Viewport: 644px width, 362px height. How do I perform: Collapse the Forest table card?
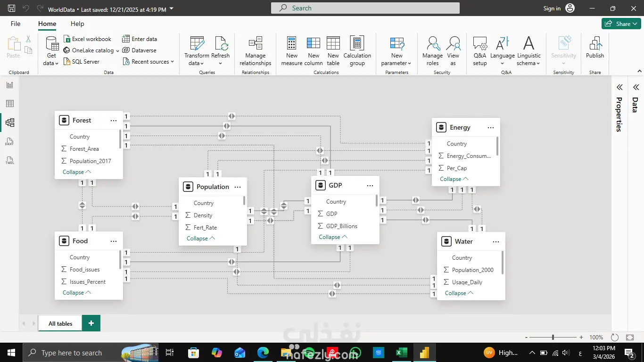[x=77, y=172]
